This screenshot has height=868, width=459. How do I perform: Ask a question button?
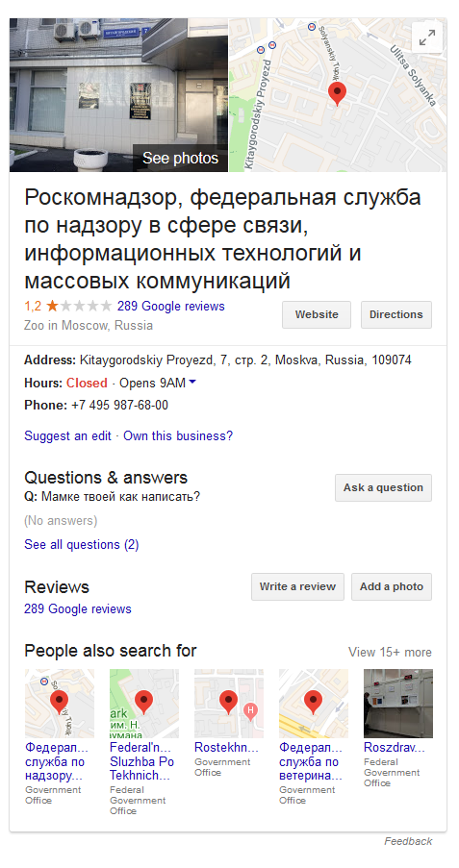(x=383, y=487)
